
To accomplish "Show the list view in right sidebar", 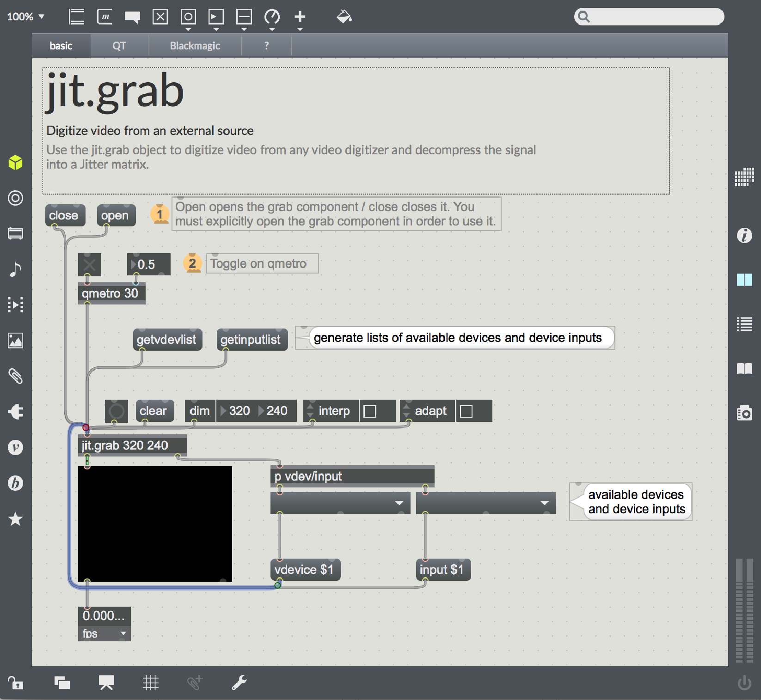I will 744,324.
